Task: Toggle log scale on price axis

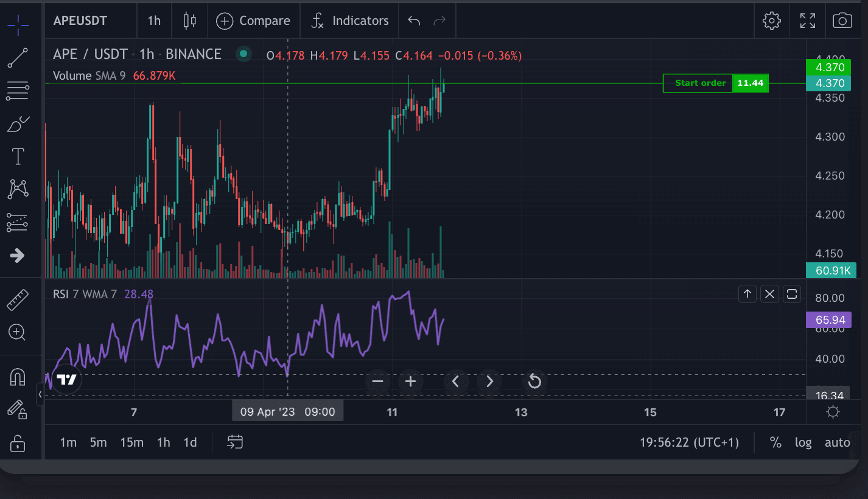Action: [x=803, y=442]
